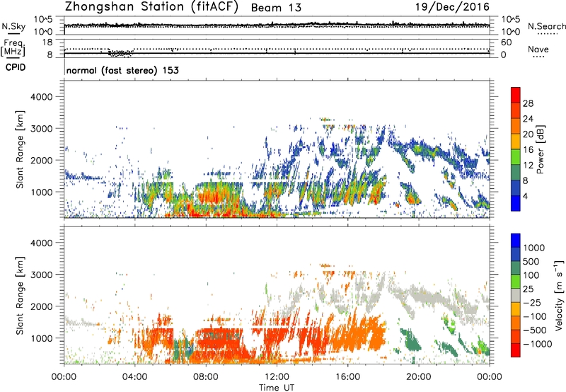566x392 pixels.
Task: Click the 4 tick on power colorbar
Action: point(525,196)
